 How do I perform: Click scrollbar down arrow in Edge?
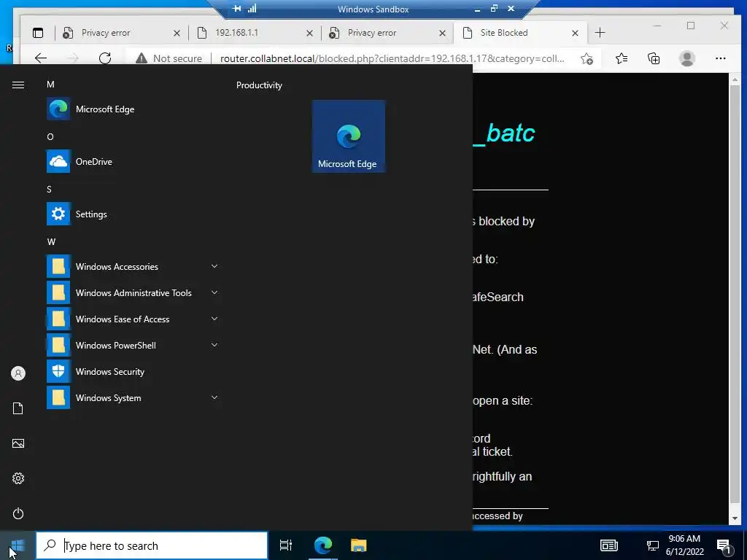[735, 518]
